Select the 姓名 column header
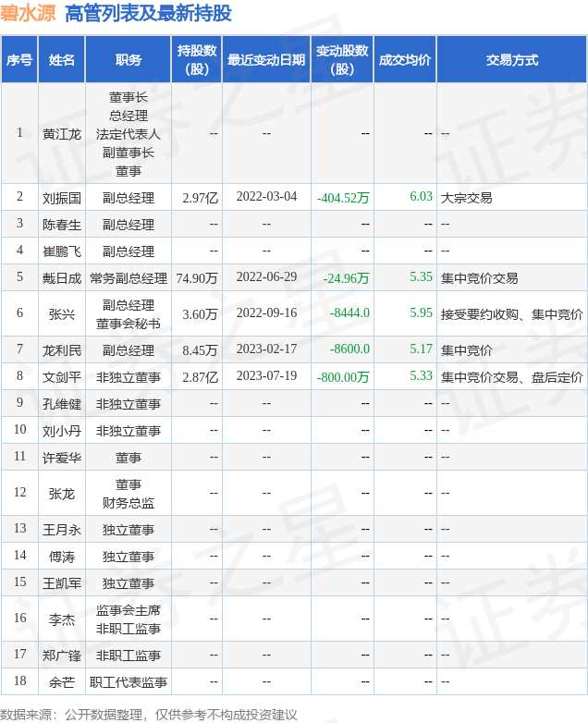The width and height of the screenshot is (588, 723). (x=62, y=60)
